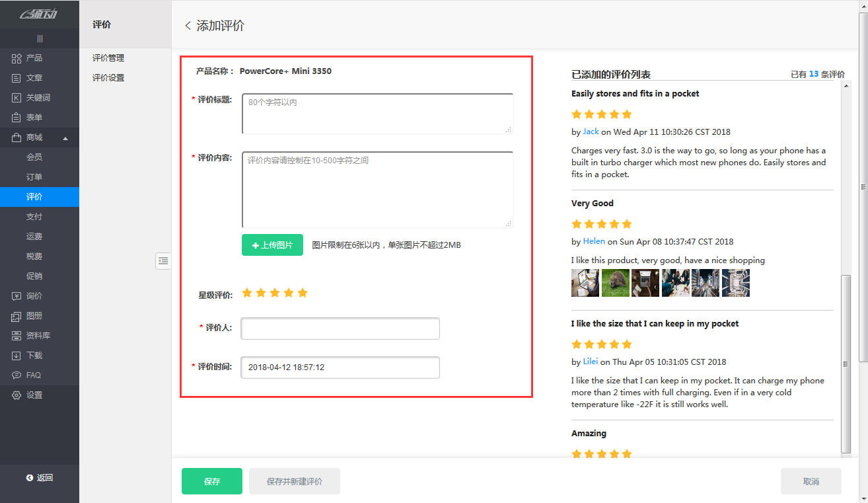Click the back arrow beside 添加评价
Screen dimensions: 868x503
tap(188, 26)
